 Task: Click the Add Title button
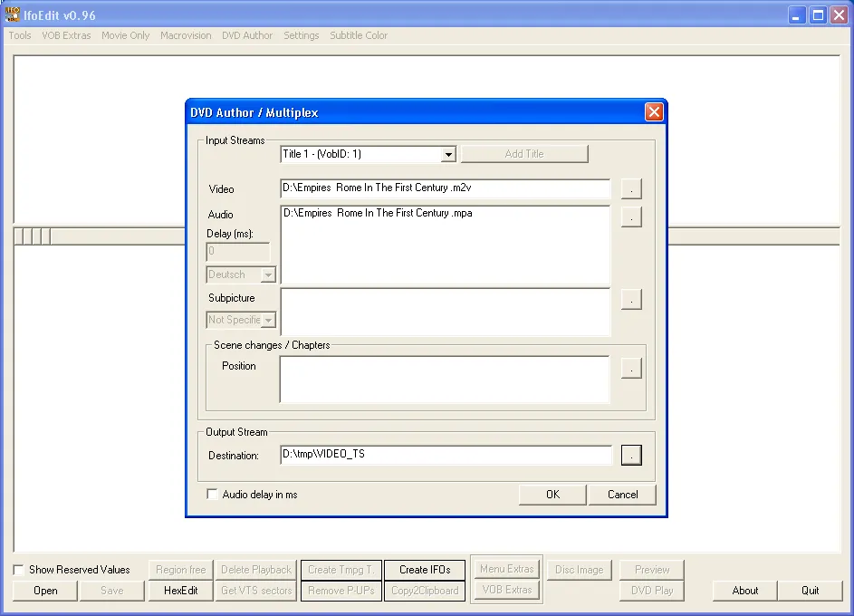[524, 154]
